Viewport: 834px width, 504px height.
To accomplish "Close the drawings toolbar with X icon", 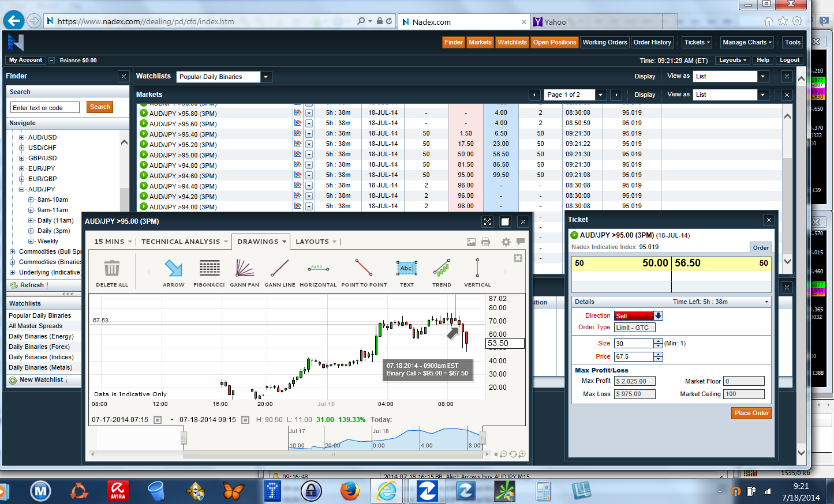I will pos(518,258).
